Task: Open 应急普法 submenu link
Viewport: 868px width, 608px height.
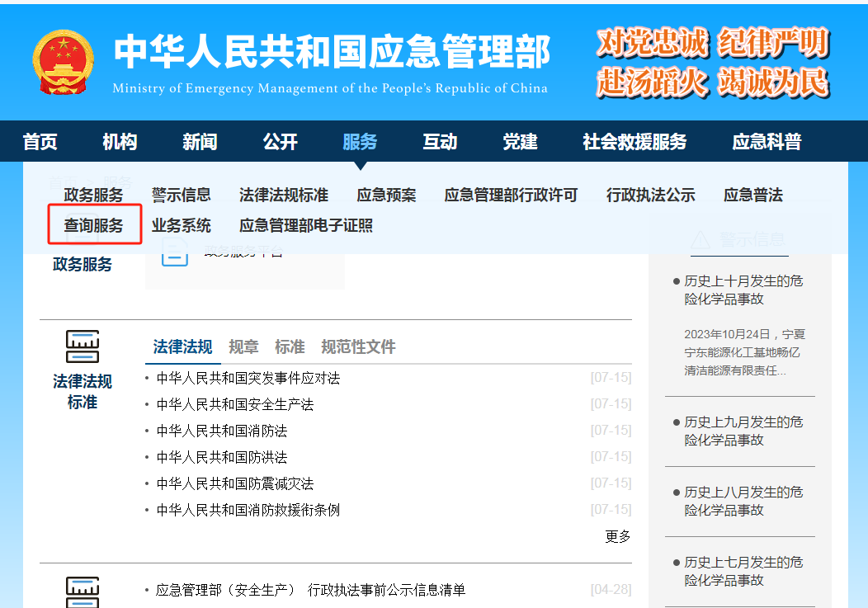Action: [752, 195]
